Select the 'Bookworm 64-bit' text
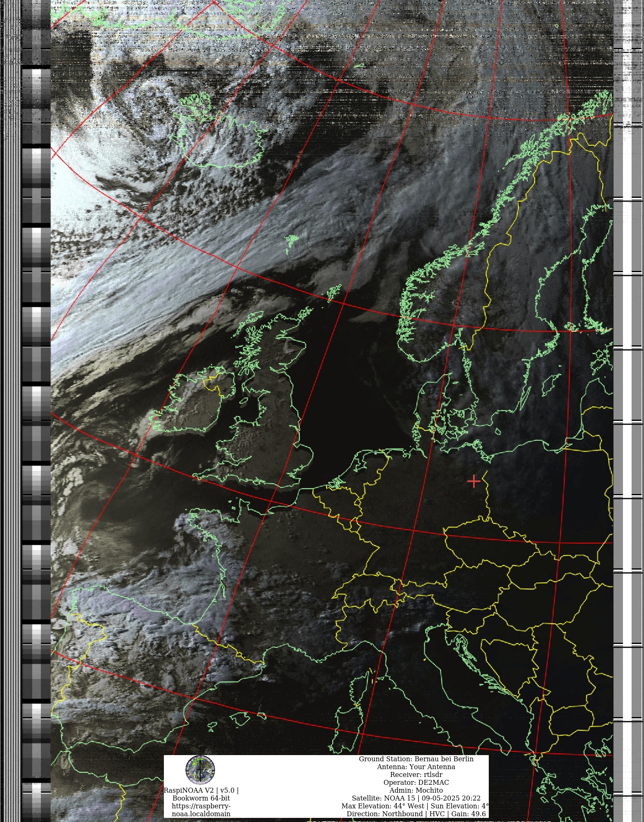This screenshot has width=644, height=822. (x=201, y=798)
